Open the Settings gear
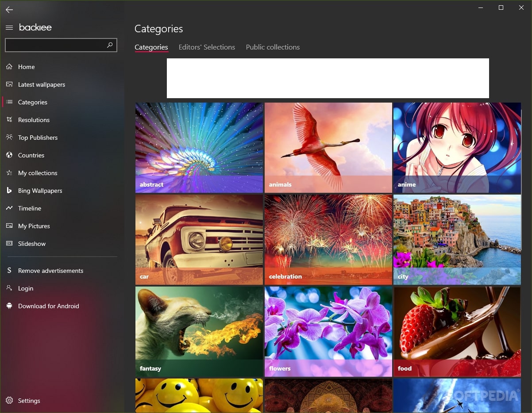The height and width of the screenshot is (413, 532). coord(9,401)
